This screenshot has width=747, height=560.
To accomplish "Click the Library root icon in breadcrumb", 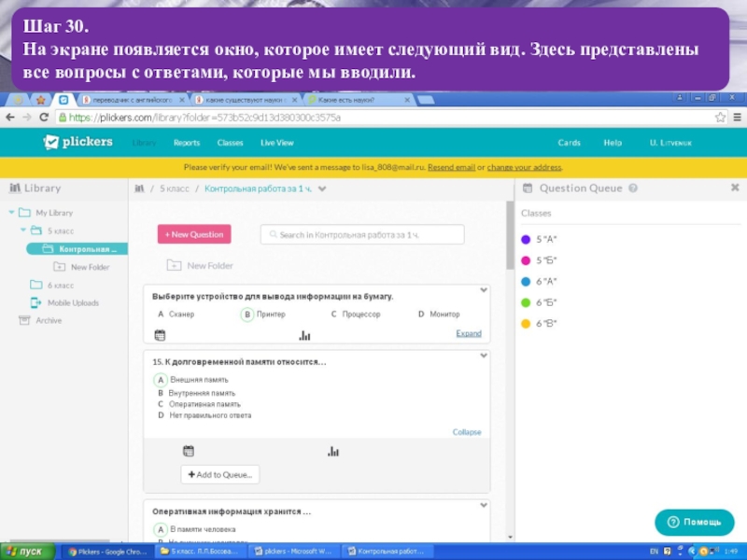I will click(139, 189).
